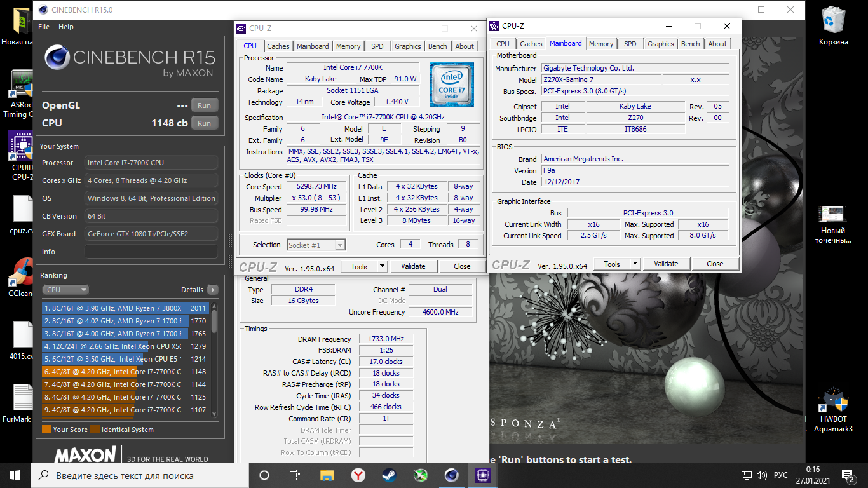Viewport: 868px width, 488px height.
Task: Click the РУС language indicator
Action: (x=781, y=475)
